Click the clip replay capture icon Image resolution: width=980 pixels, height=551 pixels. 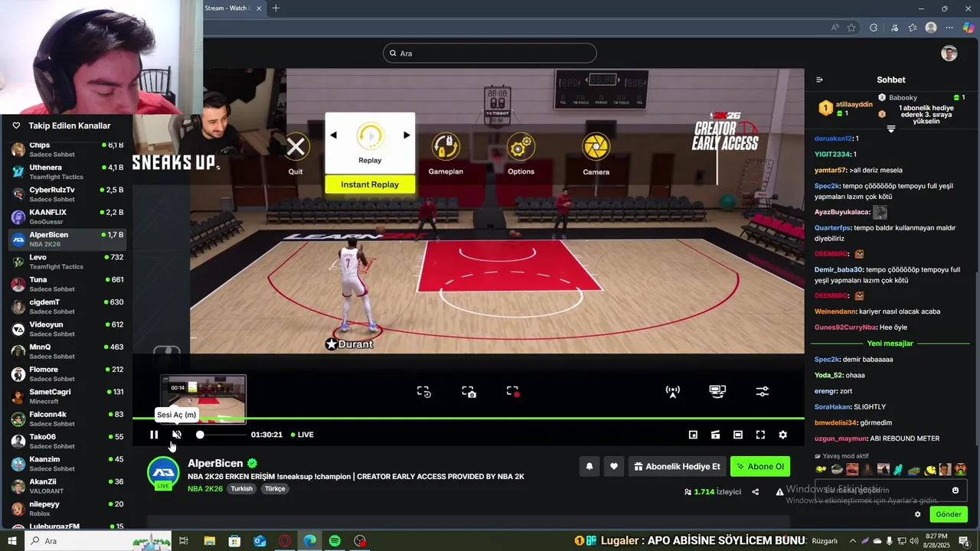tap(424, 391)
